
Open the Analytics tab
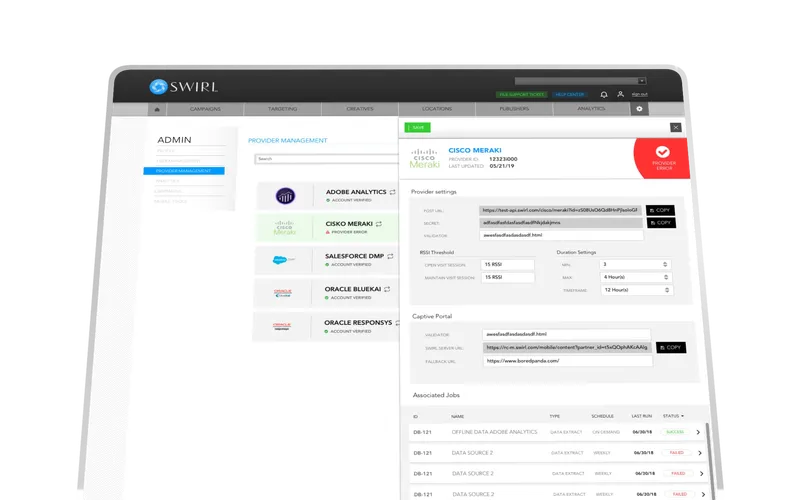pos(591,109)
